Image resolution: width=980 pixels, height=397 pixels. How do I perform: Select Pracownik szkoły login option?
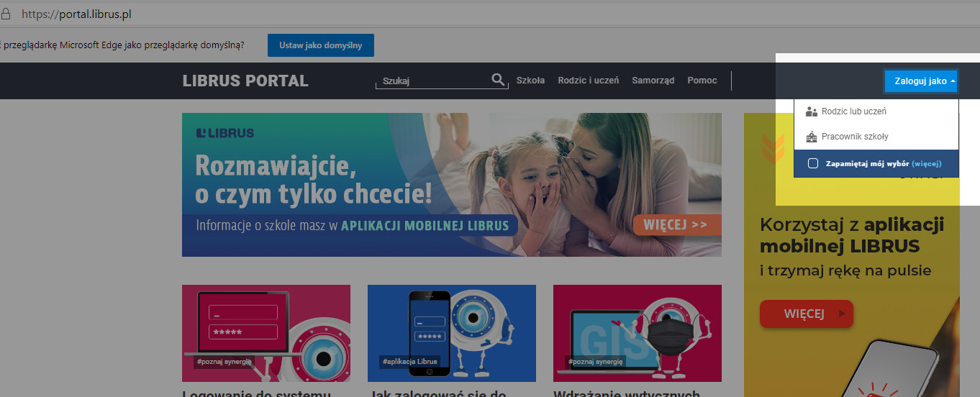876,137
